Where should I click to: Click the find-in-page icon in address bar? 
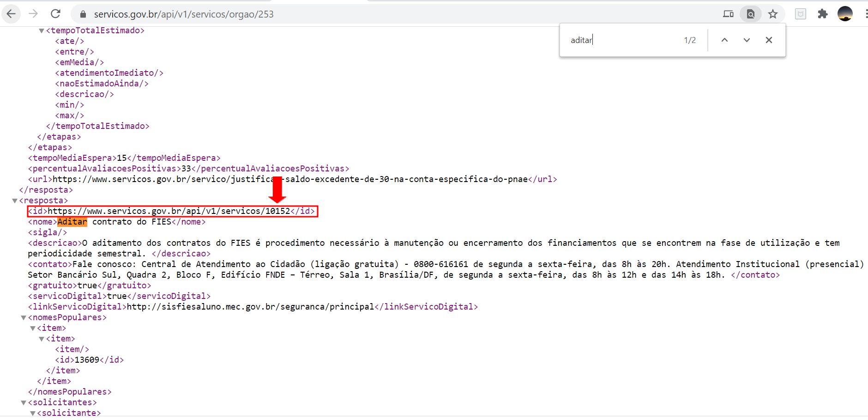[x=751, y=14]
